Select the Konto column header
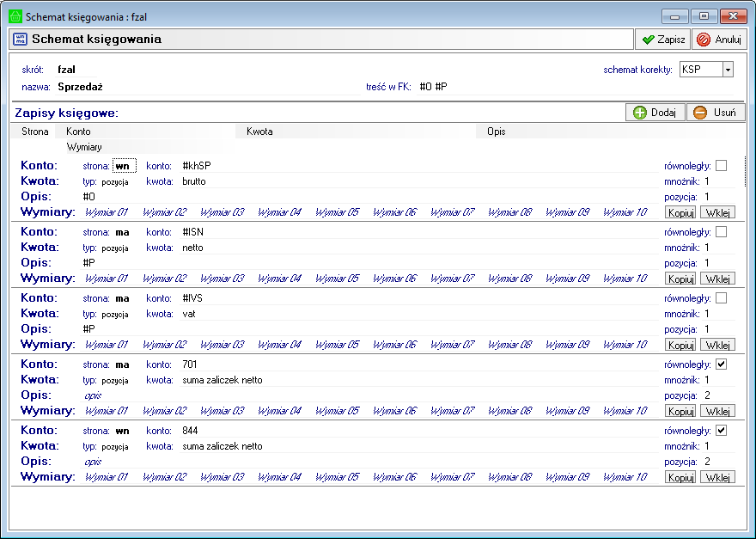 (79, 132)
